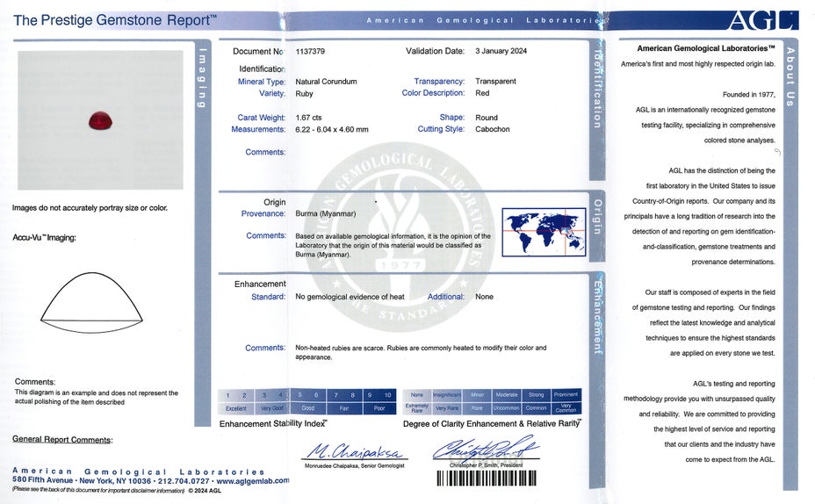The height and width of the screenshot is (504, 815).
Task: Click the world origin map image
Action: 544,232
